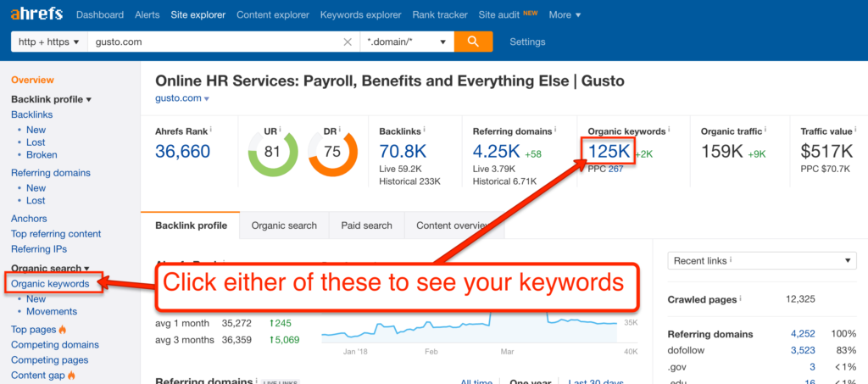
Task: Open the Broken backlinks sidebar link
Action: click(x=42, y=155)
